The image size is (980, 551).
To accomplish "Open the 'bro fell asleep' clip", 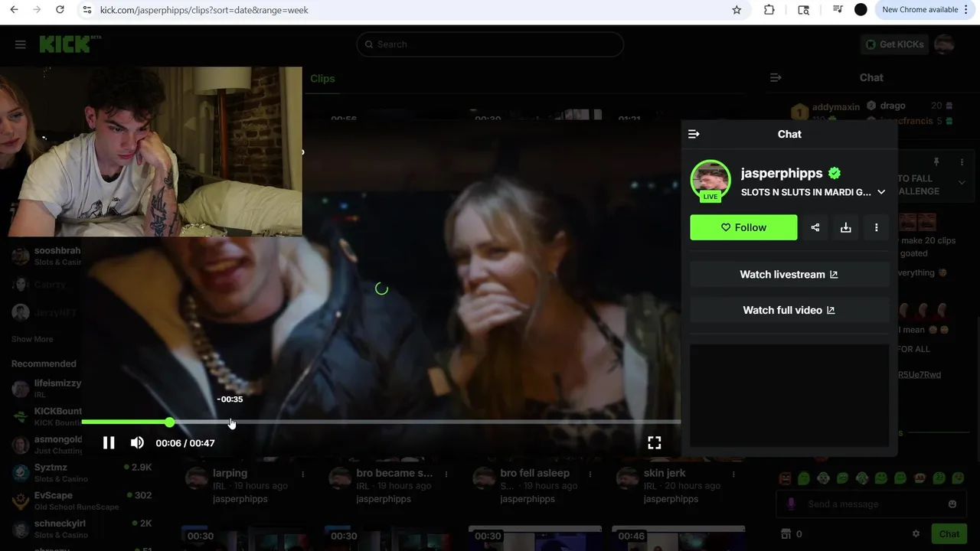I will 534,473.
